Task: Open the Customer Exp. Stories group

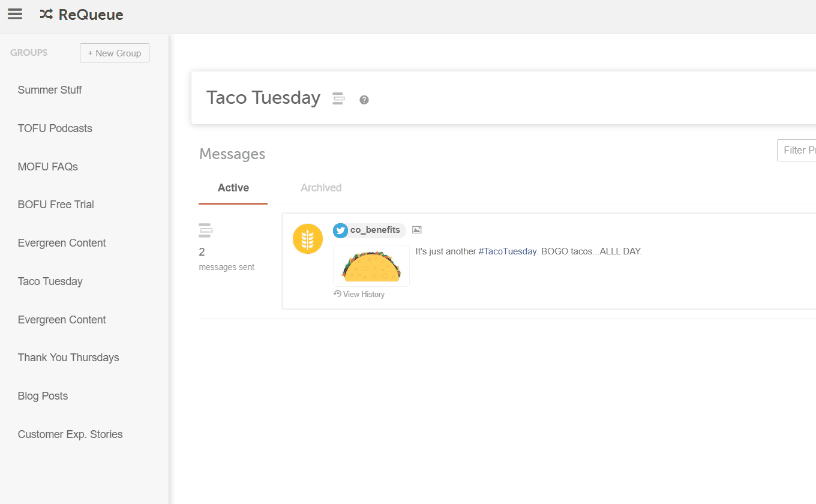Action: tap(70, 434)
